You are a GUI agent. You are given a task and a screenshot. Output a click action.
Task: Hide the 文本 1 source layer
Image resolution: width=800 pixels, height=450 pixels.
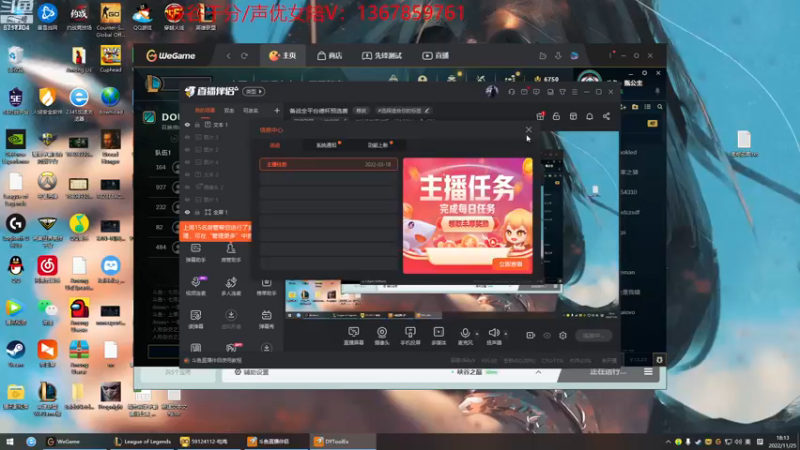187,124
